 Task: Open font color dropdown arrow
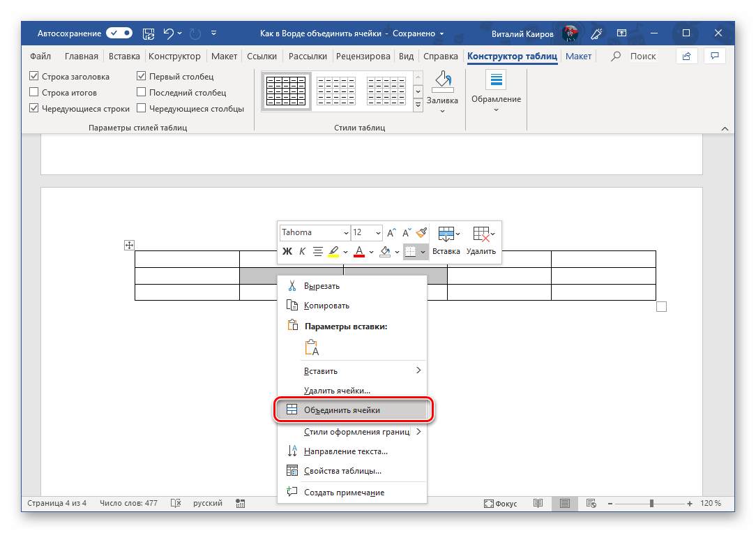(x=371, y=252)
